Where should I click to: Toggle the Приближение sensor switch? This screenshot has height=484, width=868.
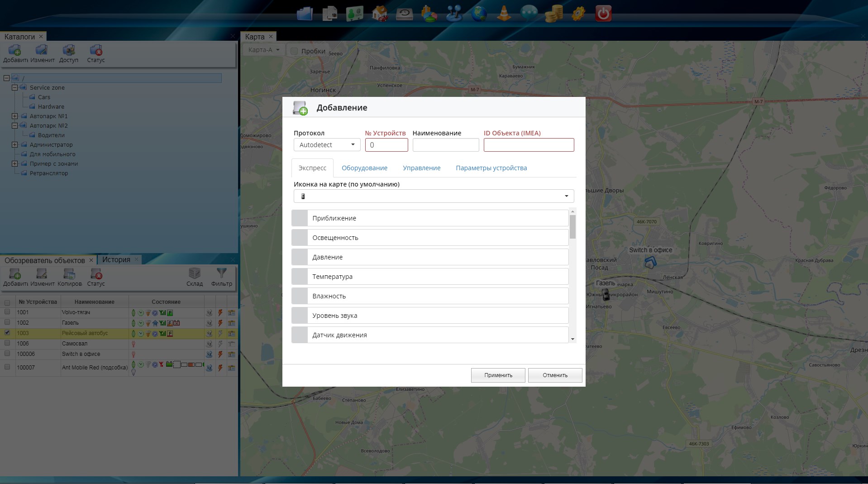tap(300, 218)
